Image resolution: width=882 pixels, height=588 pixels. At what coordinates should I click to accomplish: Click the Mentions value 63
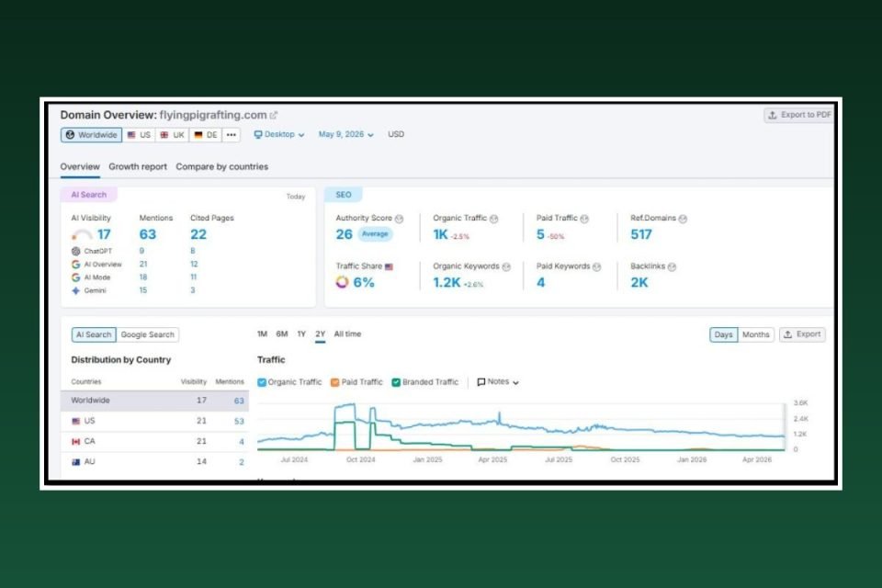(x=147, y=234)
